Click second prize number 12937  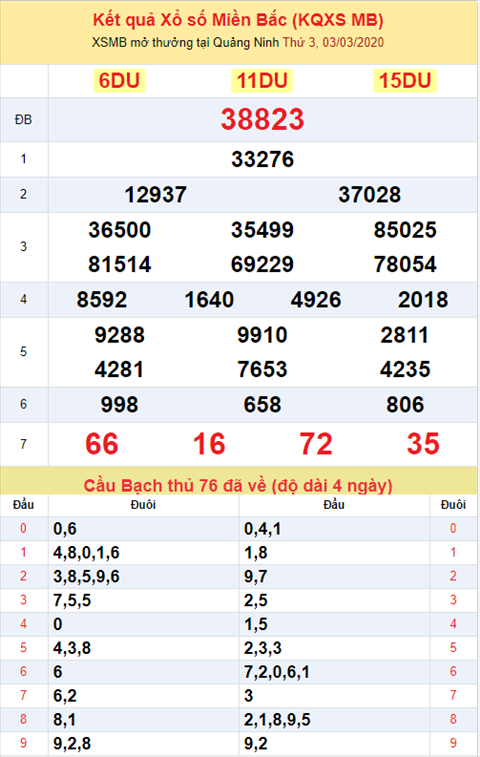coord(155,195)
